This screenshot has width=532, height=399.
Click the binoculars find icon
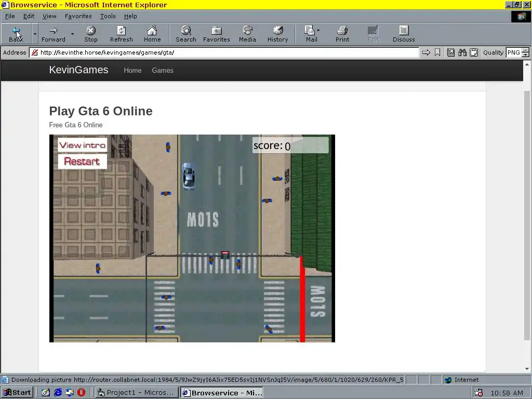click(462, 52)
